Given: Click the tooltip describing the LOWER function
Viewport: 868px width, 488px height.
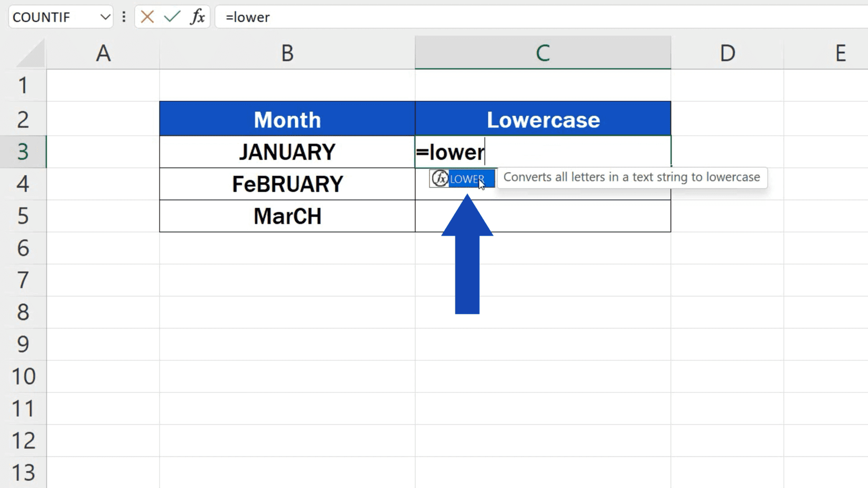Looking at the screenshot, I should point(632,178).
